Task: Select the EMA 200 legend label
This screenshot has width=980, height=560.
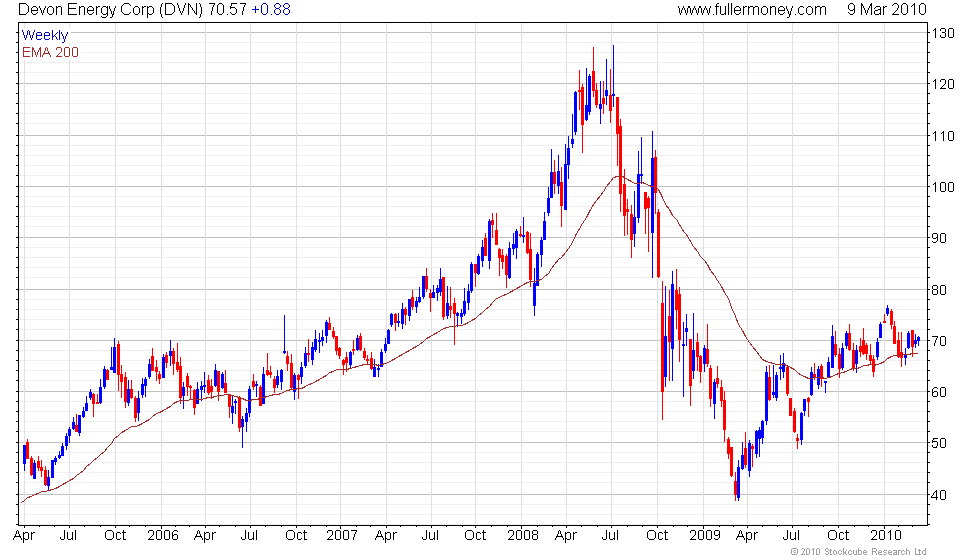Action: 51,52
